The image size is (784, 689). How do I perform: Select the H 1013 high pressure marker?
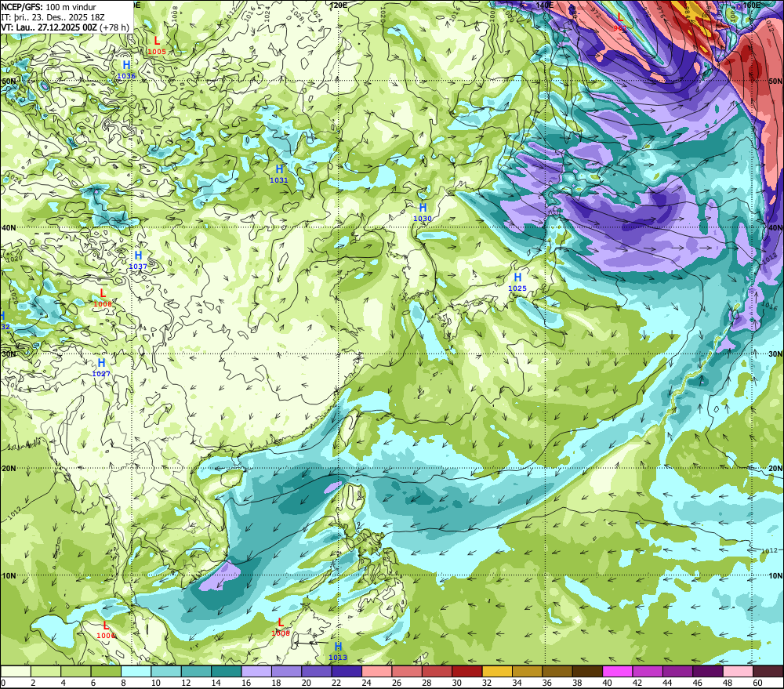(x=338, y=651)
